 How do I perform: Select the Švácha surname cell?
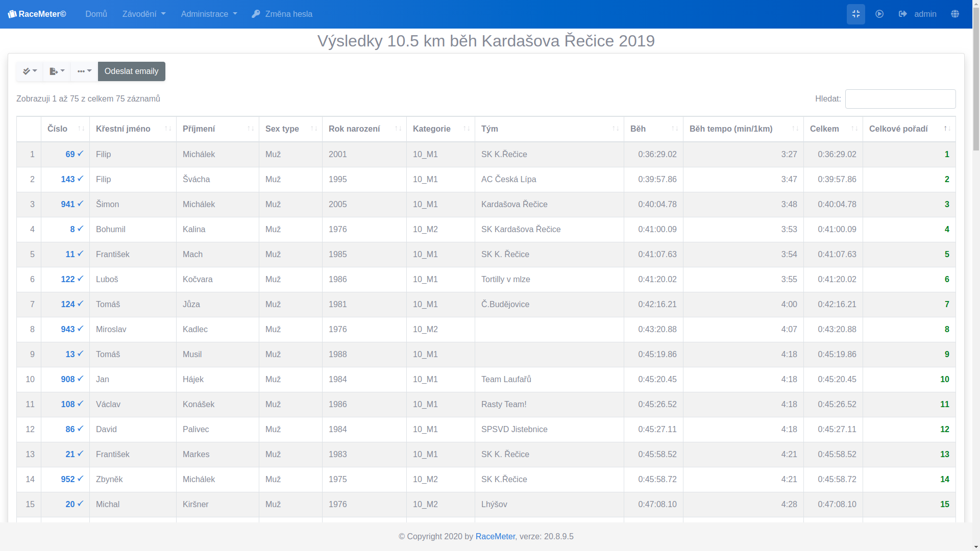[217, 180]
